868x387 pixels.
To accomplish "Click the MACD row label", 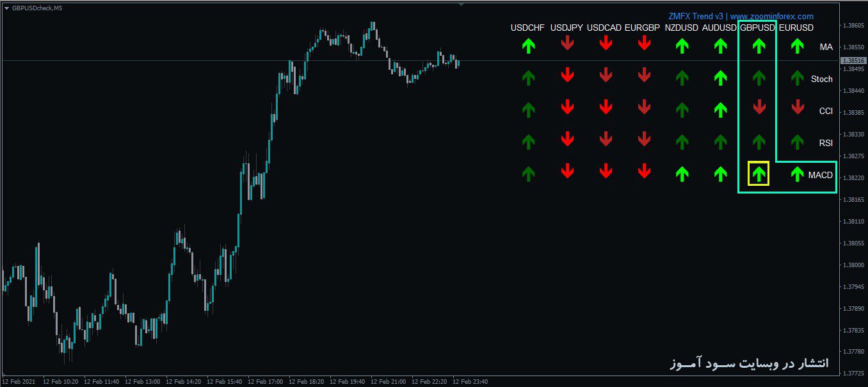I will coord(820,175).
